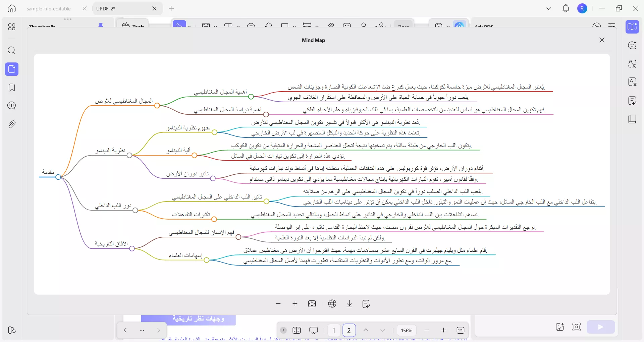Open a new tab with plus button
Viewport: 644px width, 342px height.
click(171, 9)
